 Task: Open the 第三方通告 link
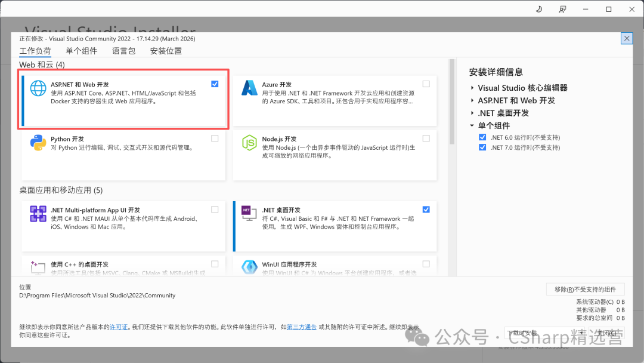[x=302, y=327]
